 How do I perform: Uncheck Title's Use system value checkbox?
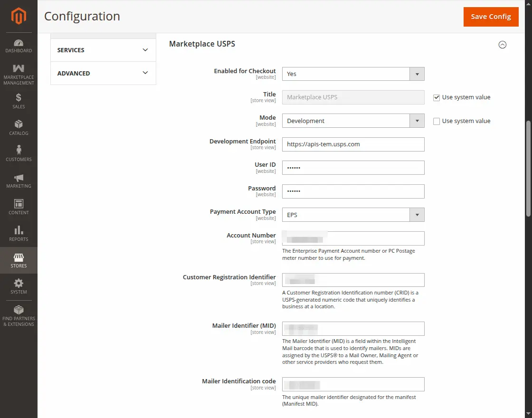click(437, 97)
